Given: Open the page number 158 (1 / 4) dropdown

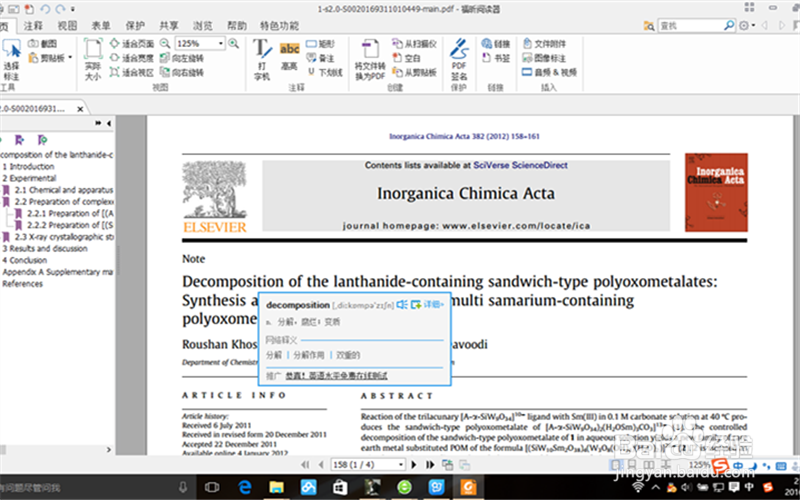Looking at the screenshot, I should pyautogui.click(x=401, y=465).
